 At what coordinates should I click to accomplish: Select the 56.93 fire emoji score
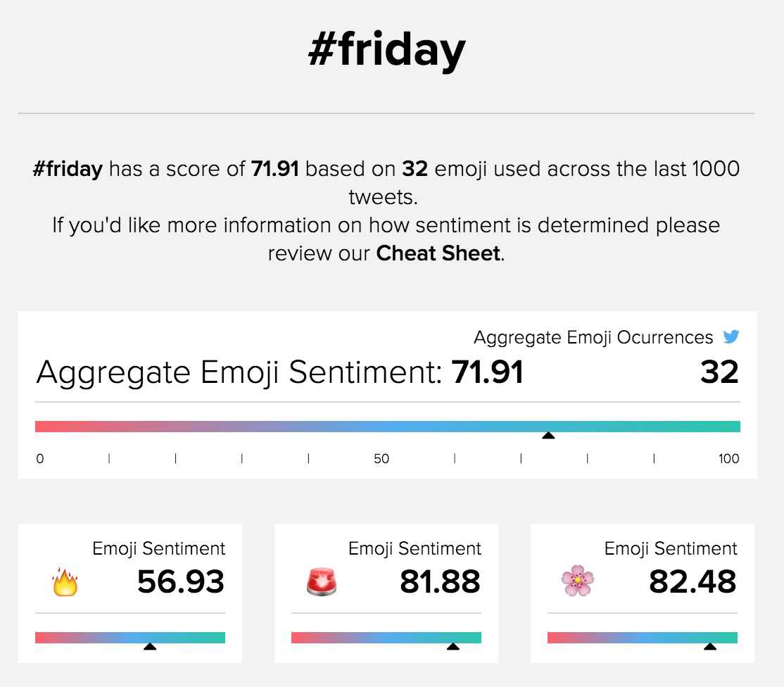(x=181, y=582)
